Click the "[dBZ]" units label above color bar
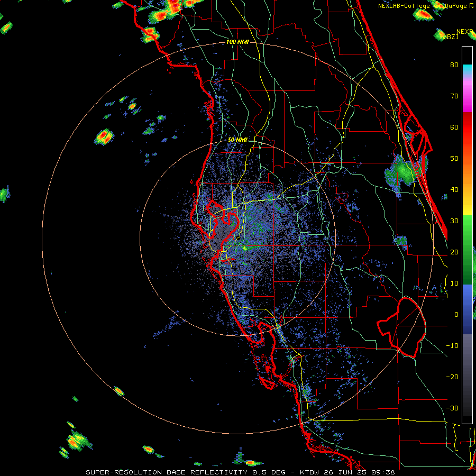 450,37
